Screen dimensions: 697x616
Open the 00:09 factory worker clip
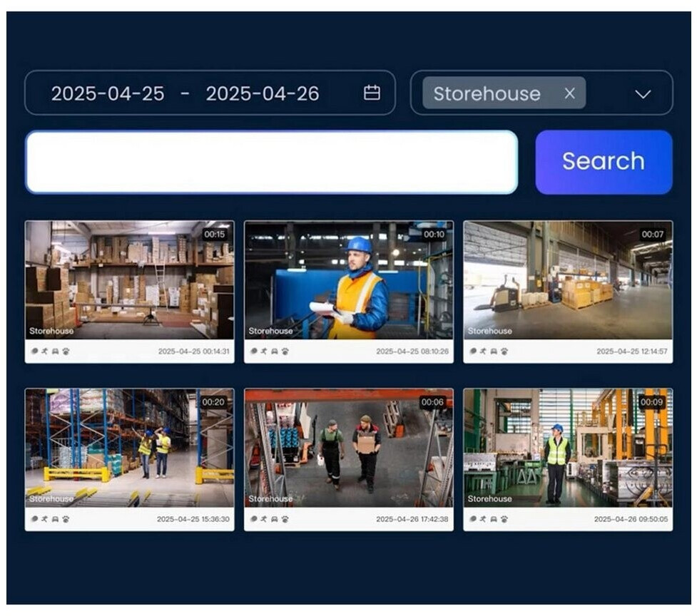point(567,448)
